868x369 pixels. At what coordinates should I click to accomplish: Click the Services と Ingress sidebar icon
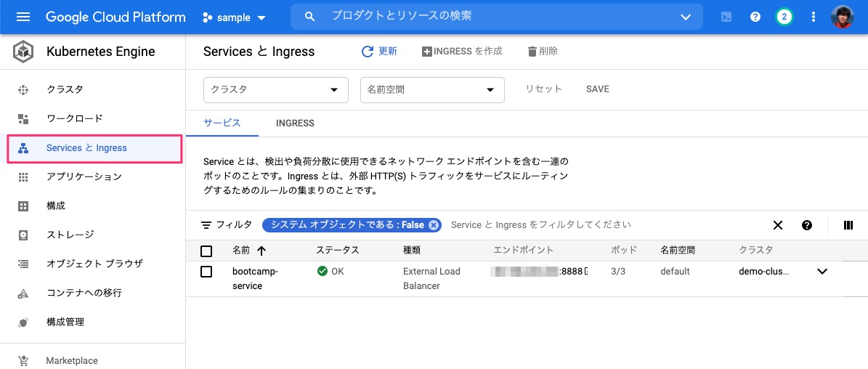(x=23, y=147)
